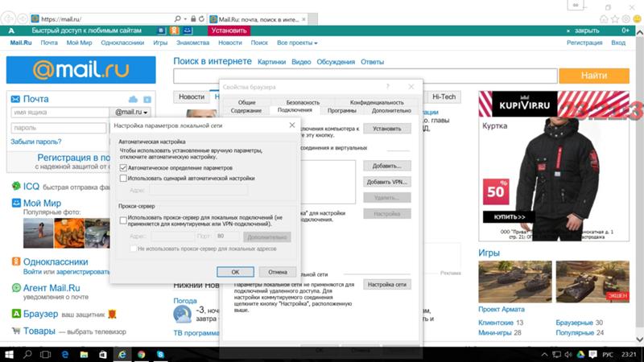Image resolution: width=644 pixels, height=362 pixels.
Task: Open the Одноклассники link in top navigation
Action: pos(122,43)
